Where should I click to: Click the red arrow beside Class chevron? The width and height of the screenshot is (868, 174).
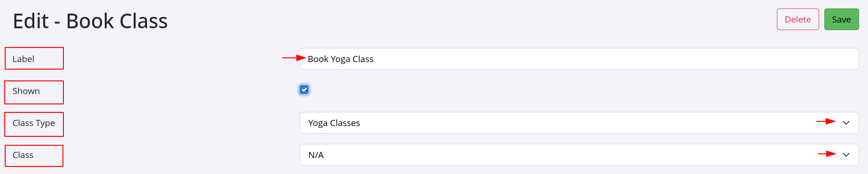827,154
